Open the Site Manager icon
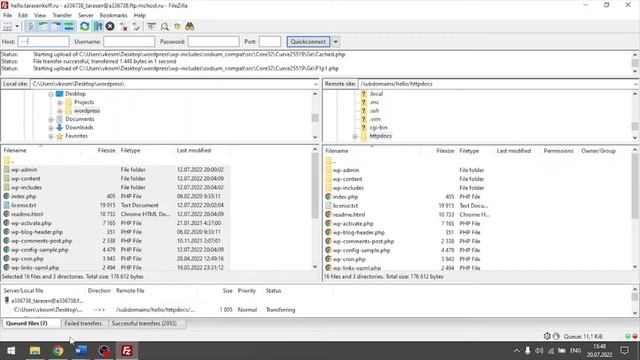Viewport: 640px width, 360px height. (7, 27)
